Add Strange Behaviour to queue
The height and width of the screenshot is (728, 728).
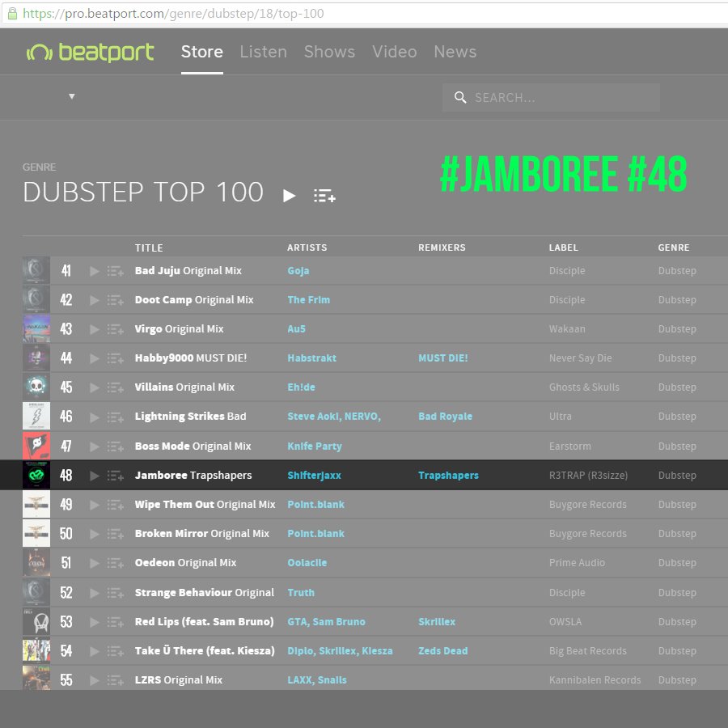(115, 592)
